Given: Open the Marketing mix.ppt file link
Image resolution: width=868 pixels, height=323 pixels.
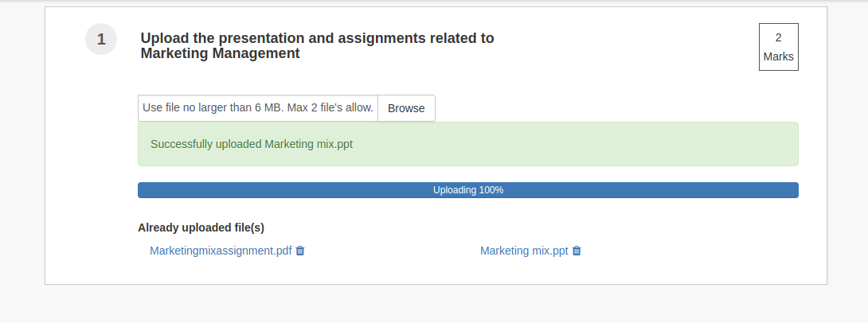Looking at the screenshot, I should pos(524,251).
